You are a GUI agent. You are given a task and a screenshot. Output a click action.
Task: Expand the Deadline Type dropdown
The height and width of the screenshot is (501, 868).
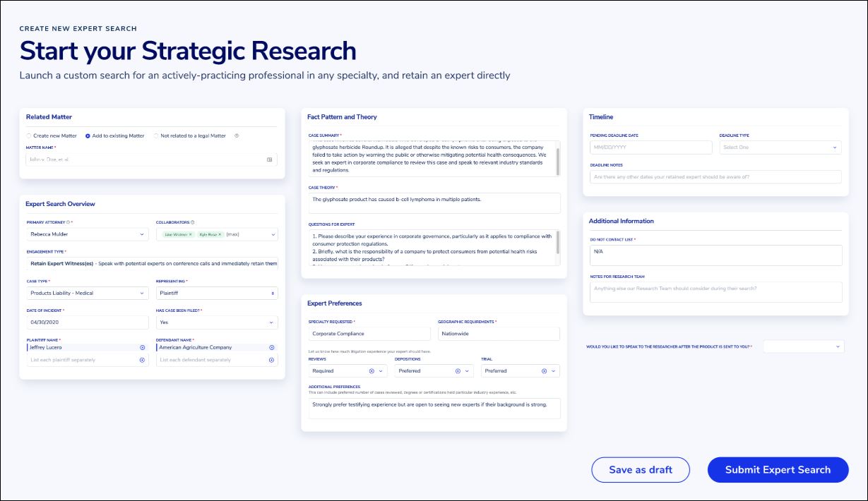[x=780, y=147]
